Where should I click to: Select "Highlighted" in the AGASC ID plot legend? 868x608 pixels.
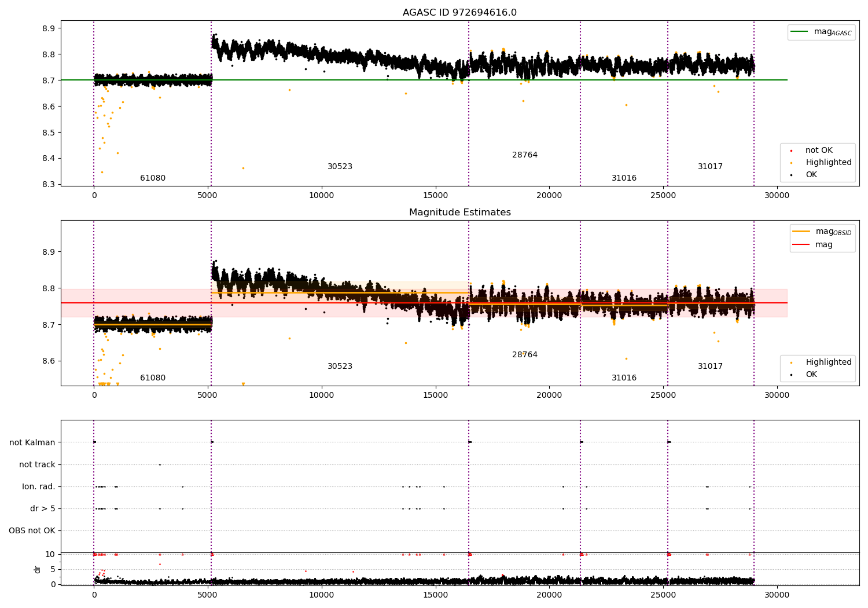coord(821,163)
